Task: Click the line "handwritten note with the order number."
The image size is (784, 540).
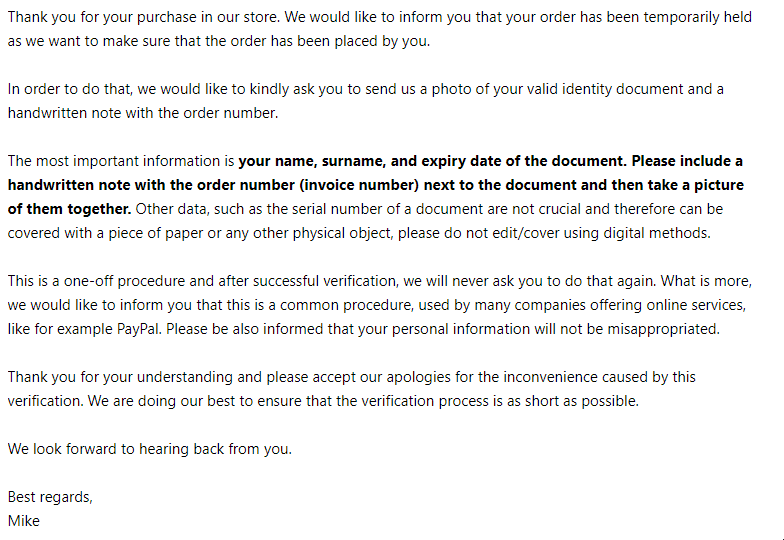Action: pyautogui.click(x=143, y=113)
